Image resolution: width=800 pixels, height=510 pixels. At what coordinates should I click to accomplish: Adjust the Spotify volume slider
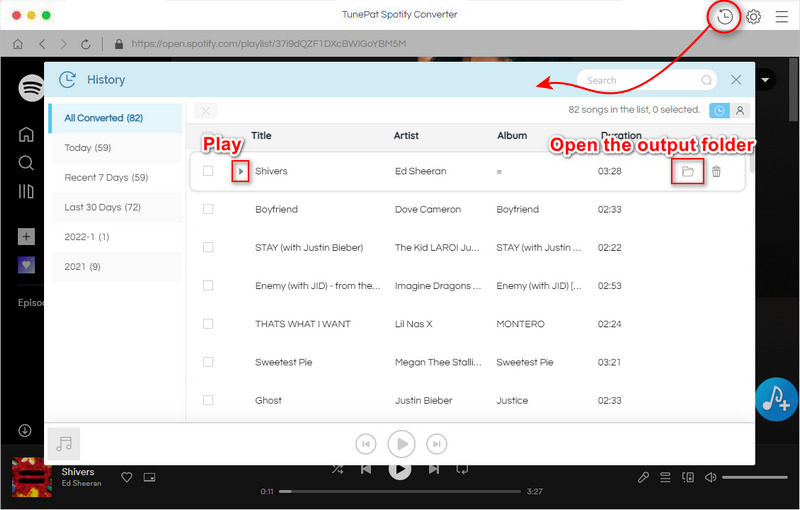(755, 477)
